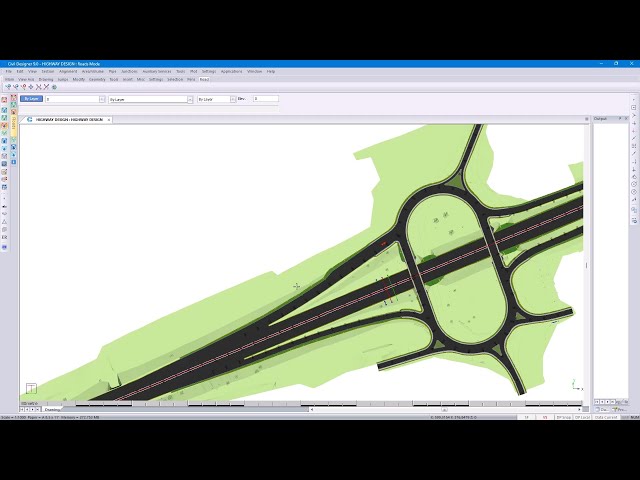Click the By Layer color button
Viewport: 640px width, 480px height.
[31, 99]
